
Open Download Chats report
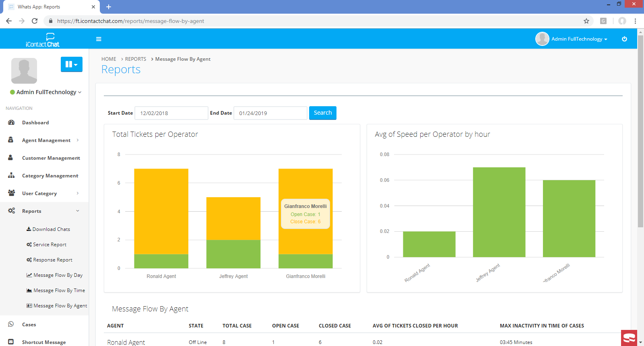51,229
